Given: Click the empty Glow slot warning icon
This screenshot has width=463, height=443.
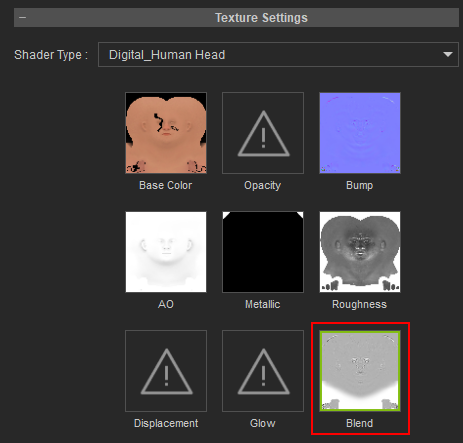Looking at the screenshot, I should pyautogui.click(x=263, y=371).
